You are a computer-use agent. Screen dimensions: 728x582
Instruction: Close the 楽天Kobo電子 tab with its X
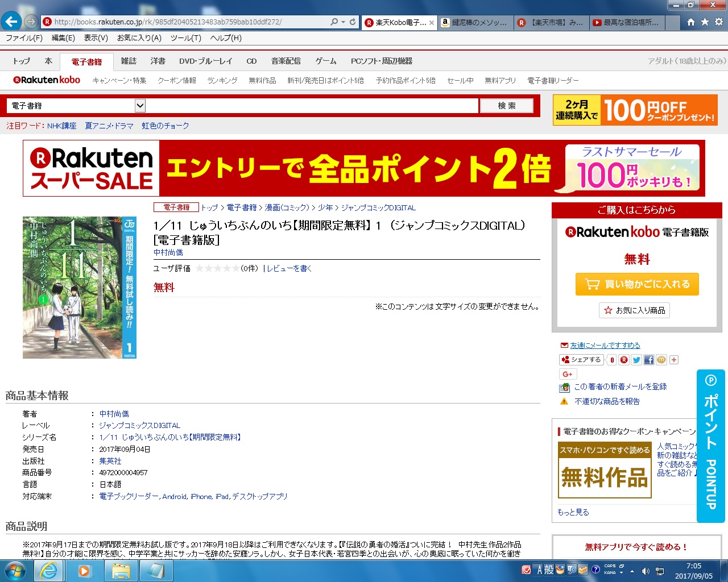(x=432, y=23)
